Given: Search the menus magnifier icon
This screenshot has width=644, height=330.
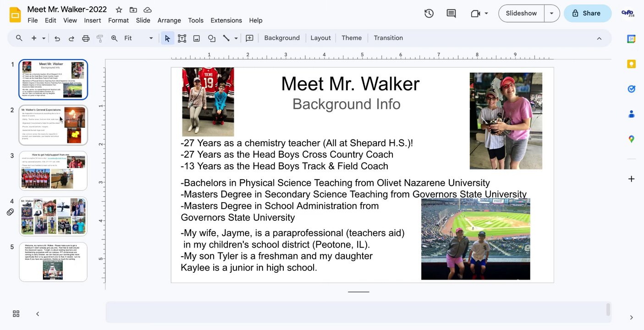Looking at the screenshot, I should click(19, 38).
